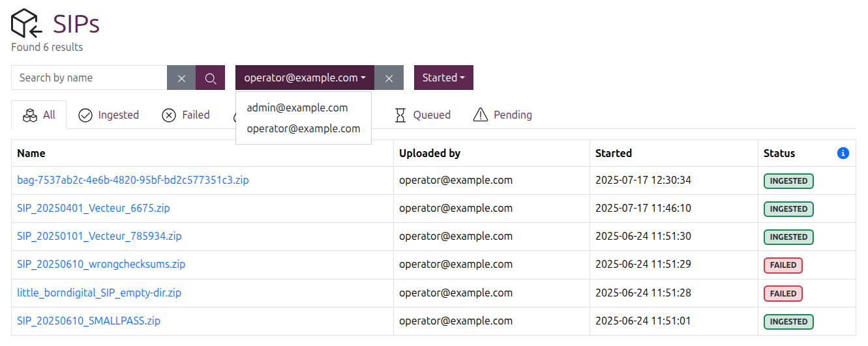
Task: Click the start time 2025-07-17 11:46:10
Action: click(x=643, y=209)
